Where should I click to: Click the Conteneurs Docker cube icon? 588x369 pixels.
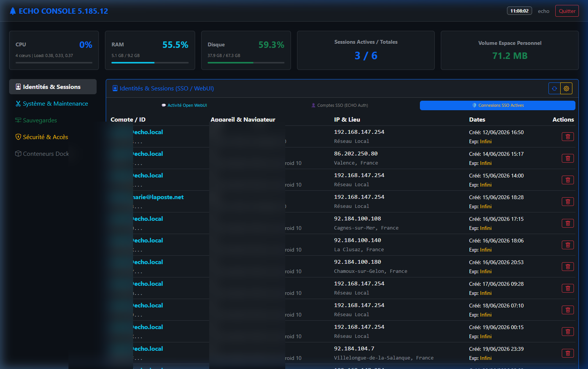point(18,154)
